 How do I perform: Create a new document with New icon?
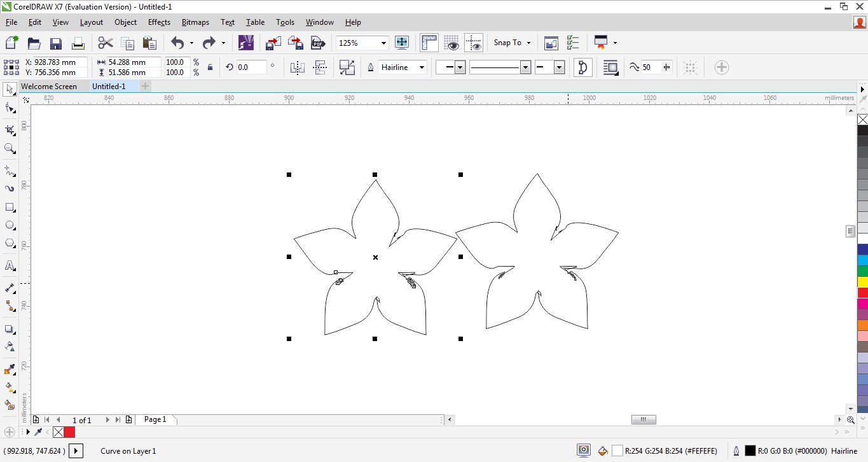click(11, 43)
